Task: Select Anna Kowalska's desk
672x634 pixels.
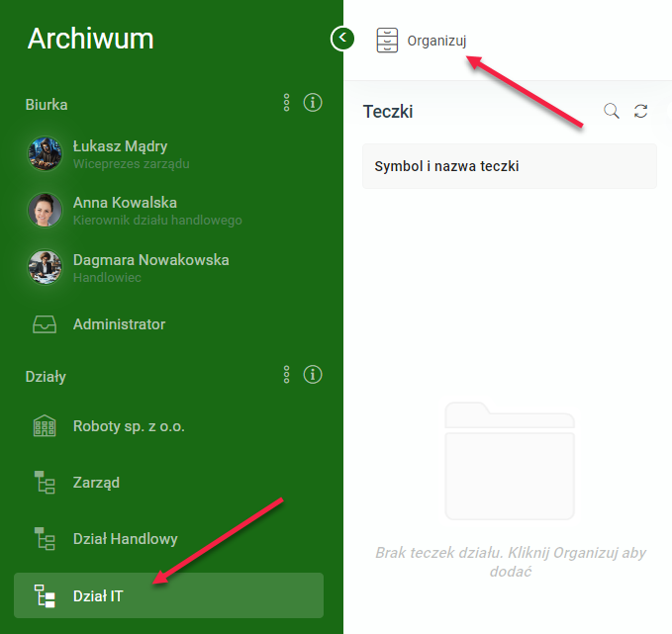Action: pyautogui.click(x=168, y=211)
